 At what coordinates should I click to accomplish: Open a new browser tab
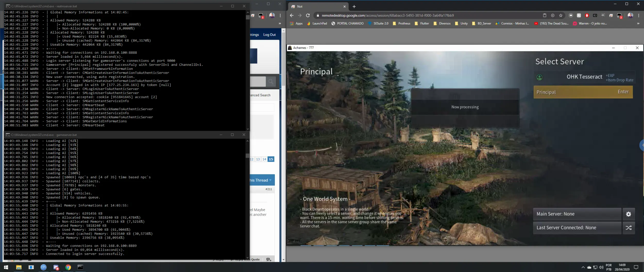pos(354,6)
